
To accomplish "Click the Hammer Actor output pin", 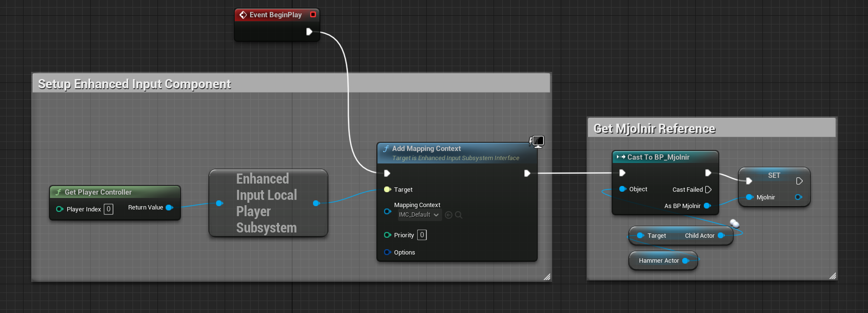I will [686, 261].
